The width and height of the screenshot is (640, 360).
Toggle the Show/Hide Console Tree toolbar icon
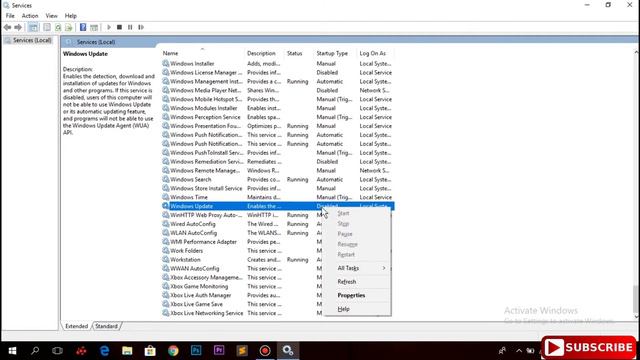tap(33, 27)
